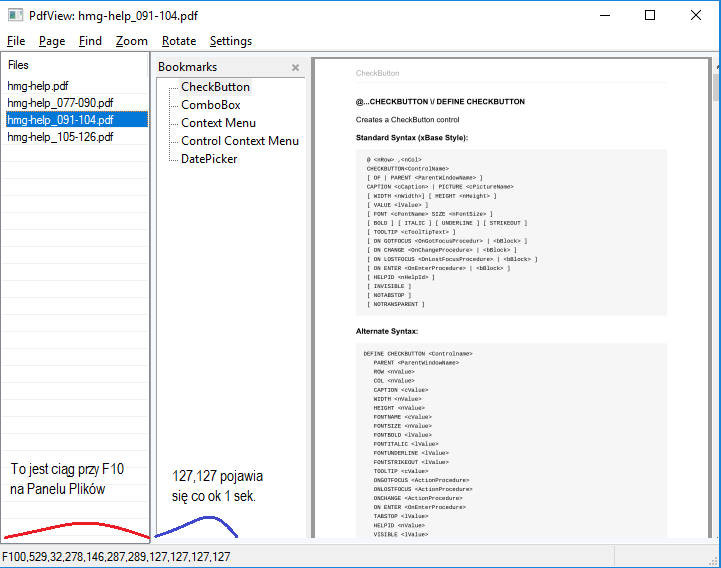Select hmg-help_091-104.pdf file
Viewport: 721px width, 568px height.
[60, 120]
